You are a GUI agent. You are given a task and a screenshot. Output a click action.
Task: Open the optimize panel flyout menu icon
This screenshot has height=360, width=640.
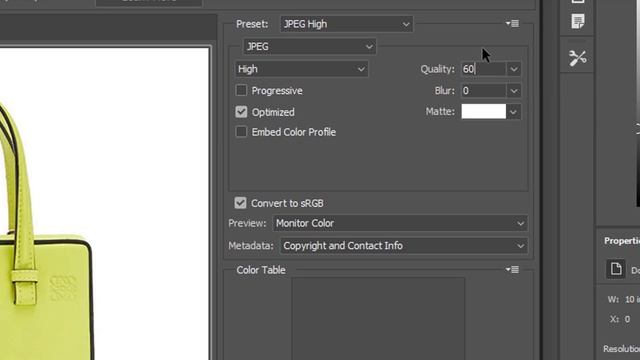[x=512, y=24]
